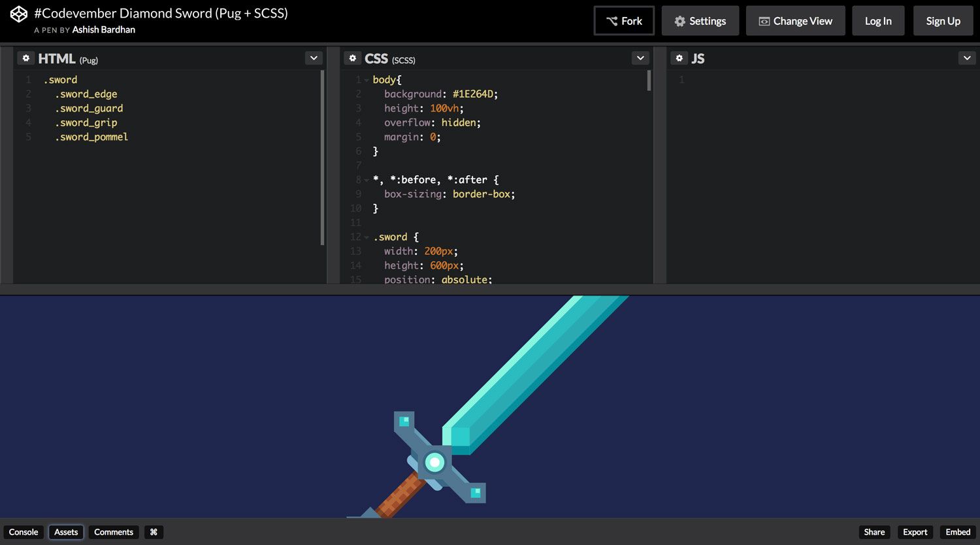
Task: Click the .sword_guard line in HTML
Action: click(89, 108)
